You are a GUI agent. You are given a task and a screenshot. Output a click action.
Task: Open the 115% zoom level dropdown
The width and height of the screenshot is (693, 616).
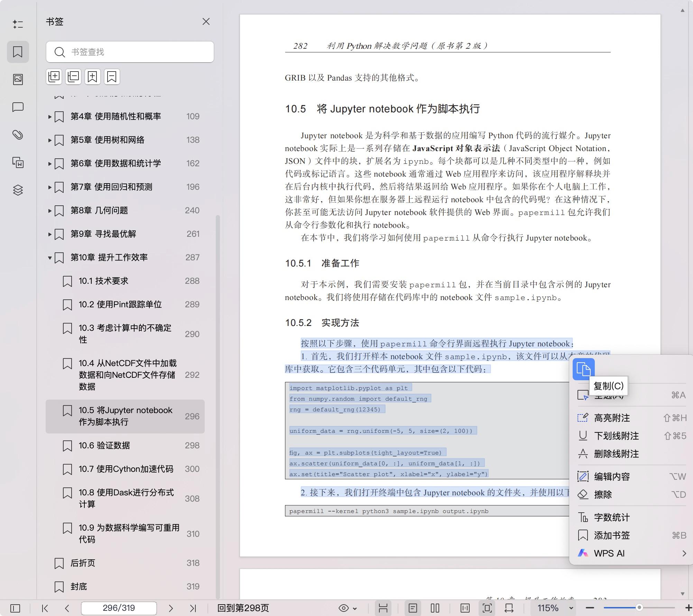tap(553, 608)
